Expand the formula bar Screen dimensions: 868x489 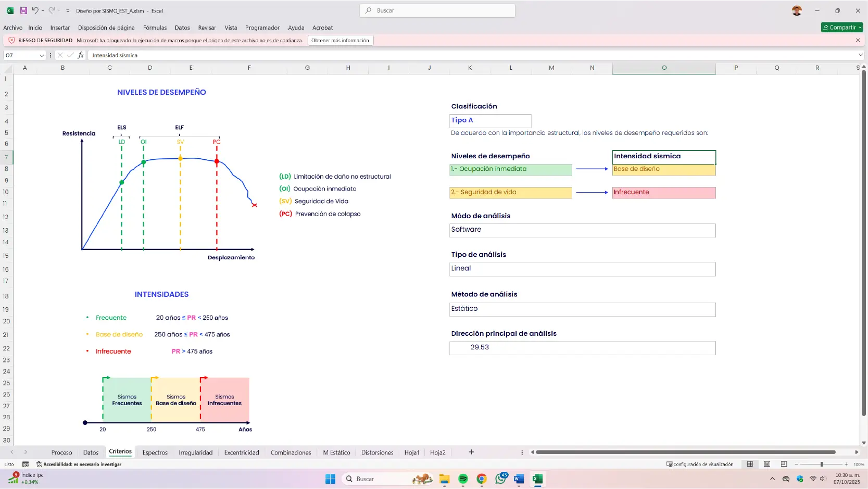pyautogui.click(x=860, y=55)
